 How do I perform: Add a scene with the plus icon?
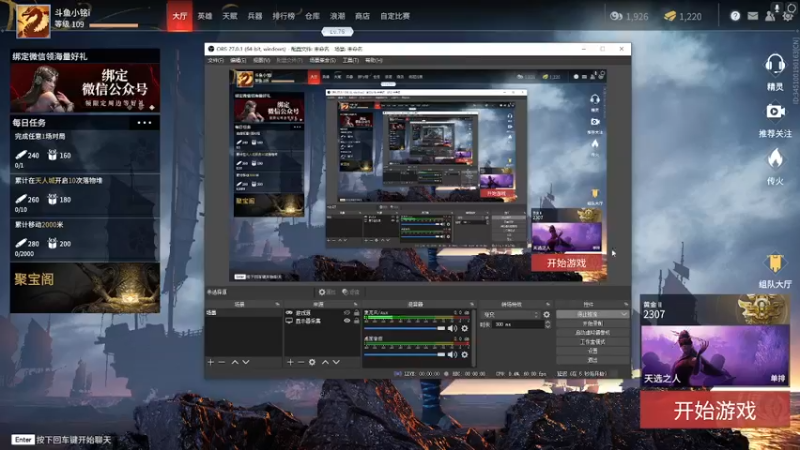coord(211,362)
